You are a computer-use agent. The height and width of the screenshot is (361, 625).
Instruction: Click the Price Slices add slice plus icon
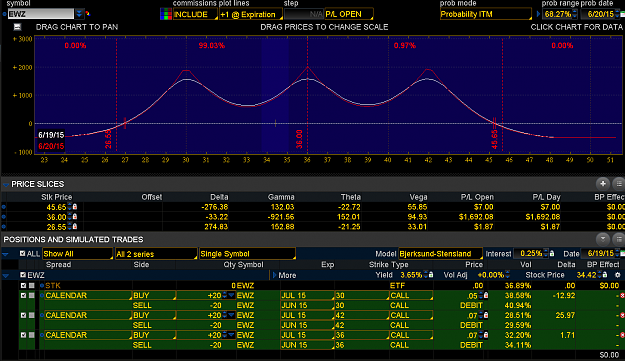pos(603,184)
